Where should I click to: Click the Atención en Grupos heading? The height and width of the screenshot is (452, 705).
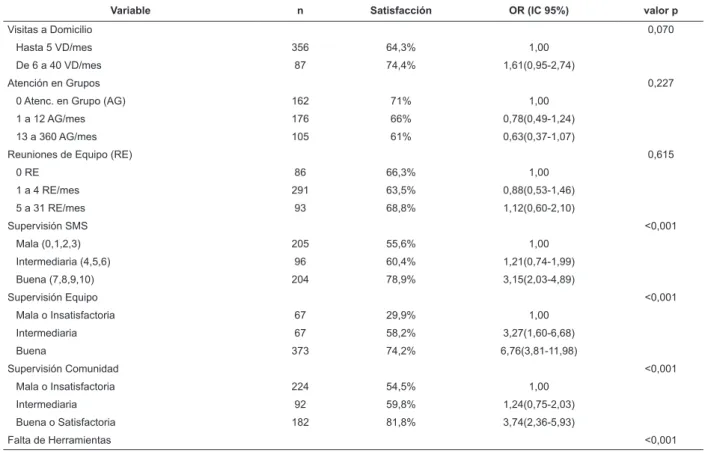tap(54, 83)
